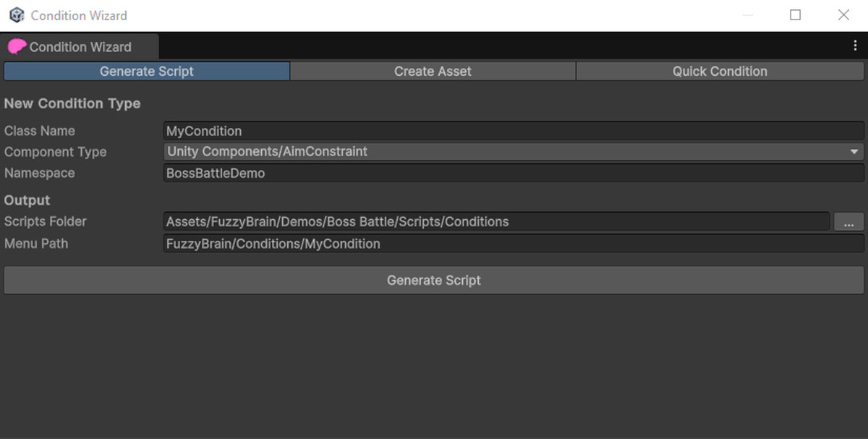The width and height of the screenshot is (868, 439).
Task: Select the Generate Script tab at top
Action: click(147, 72)
